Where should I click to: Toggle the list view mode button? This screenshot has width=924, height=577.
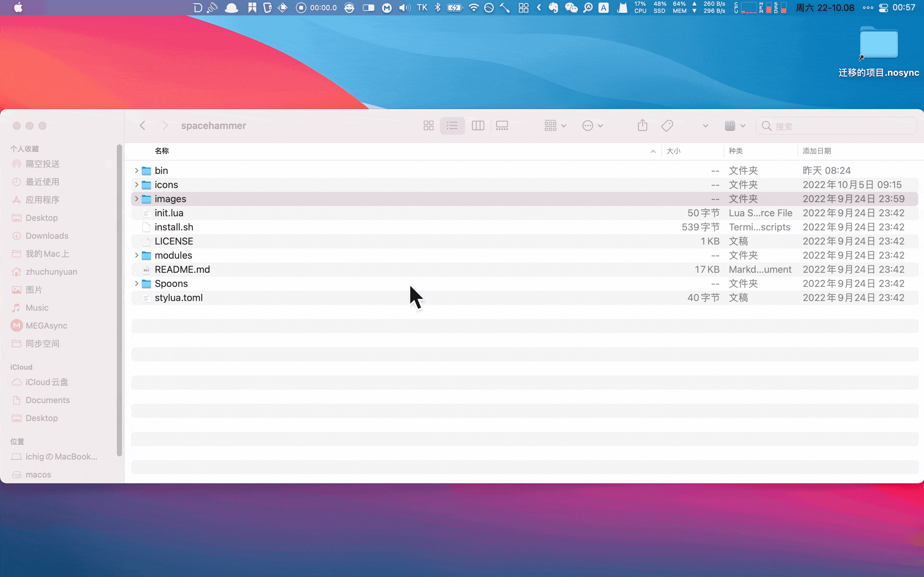click(x=452, y=125)
